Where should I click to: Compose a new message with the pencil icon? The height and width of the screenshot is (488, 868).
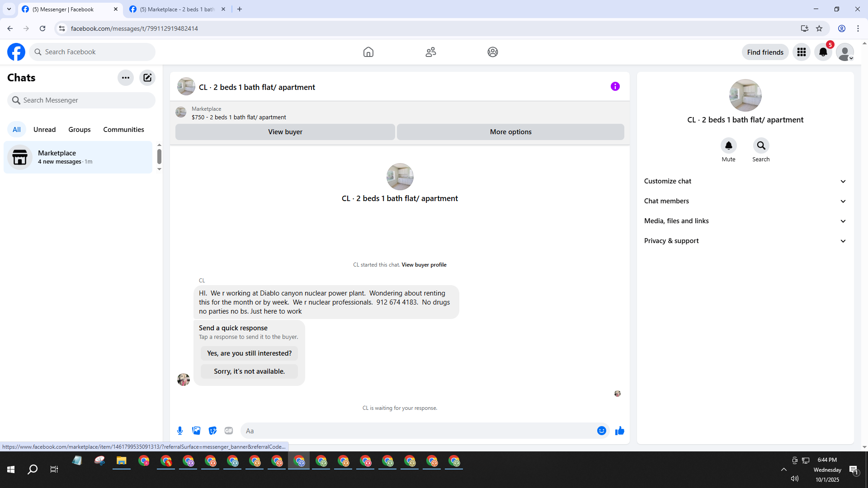(147, 78)
